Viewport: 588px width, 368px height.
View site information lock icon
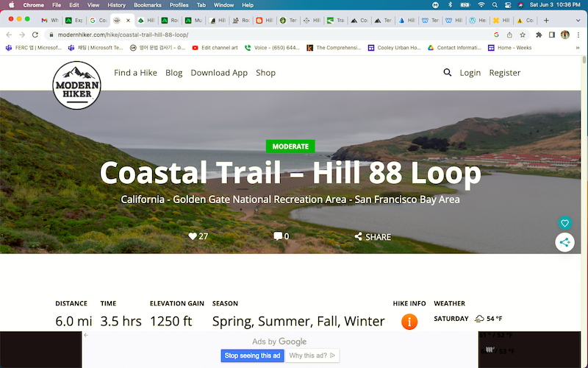51,35
